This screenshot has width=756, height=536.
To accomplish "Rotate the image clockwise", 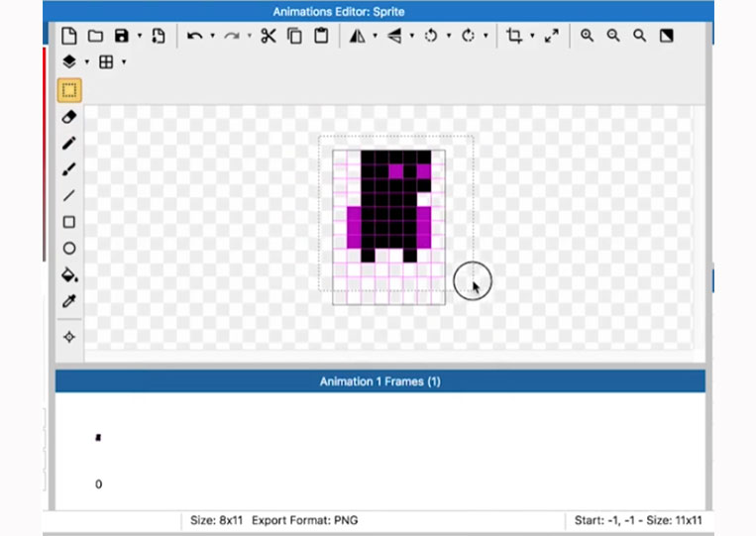I will click(x=468, y=36).
